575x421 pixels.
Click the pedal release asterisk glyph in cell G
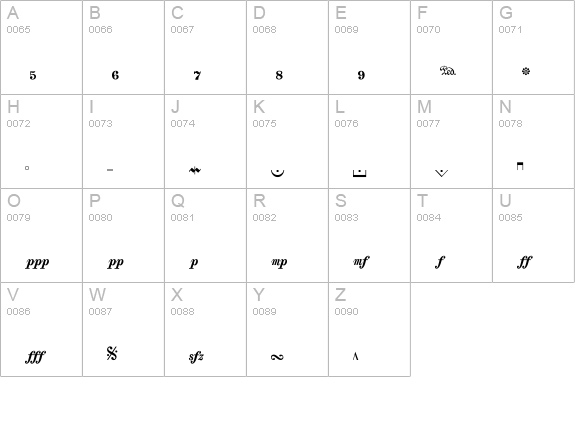coord(526,71)
